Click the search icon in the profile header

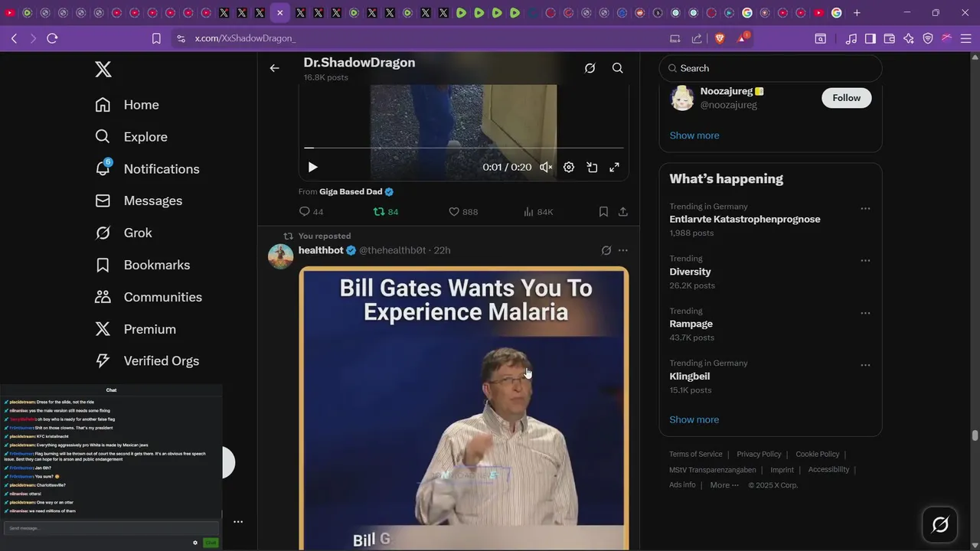click(x=617, y=68)
